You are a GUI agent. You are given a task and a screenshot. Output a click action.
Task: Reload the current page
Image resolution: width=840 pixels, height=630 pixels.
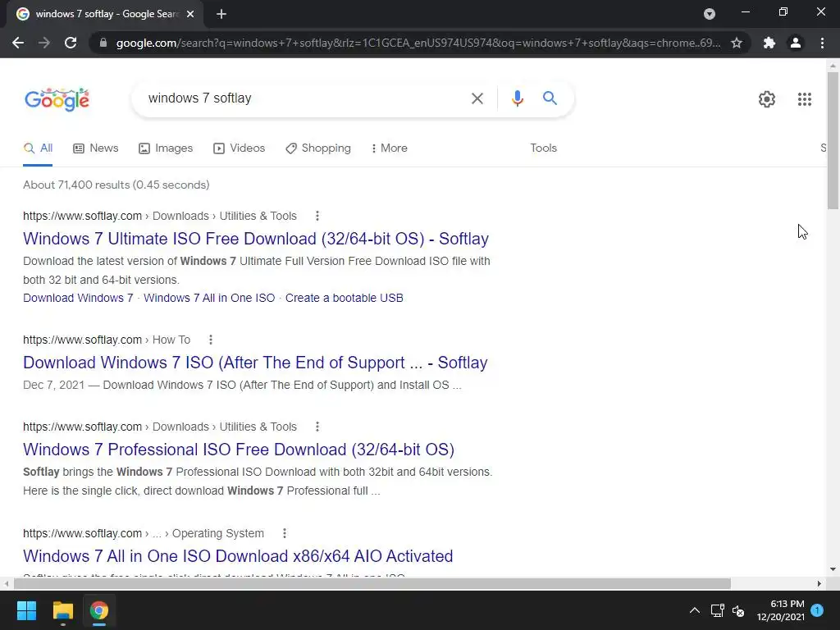(71, 43)
